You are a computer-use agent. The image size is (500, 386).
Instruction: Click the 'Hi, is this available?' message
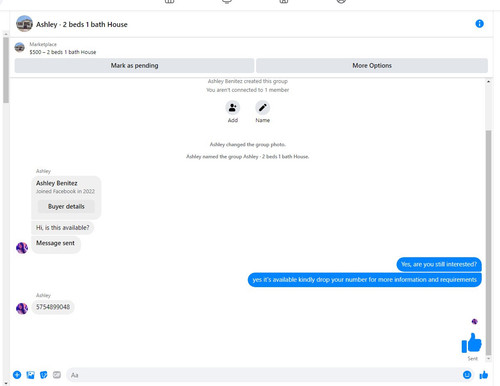pos(63,228)
